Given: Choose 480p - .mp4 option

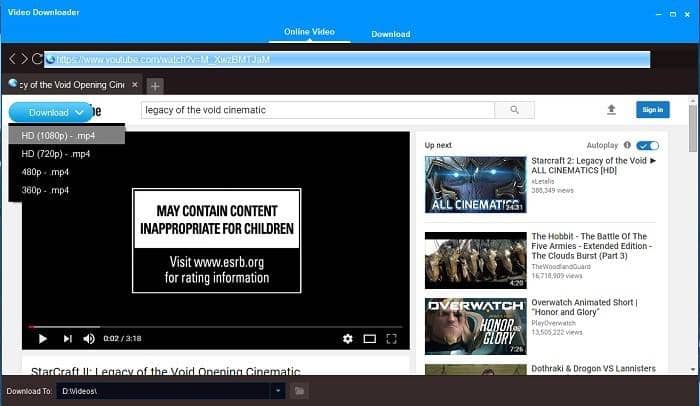Looking at the screenshot, I should (x=67, y=172).
